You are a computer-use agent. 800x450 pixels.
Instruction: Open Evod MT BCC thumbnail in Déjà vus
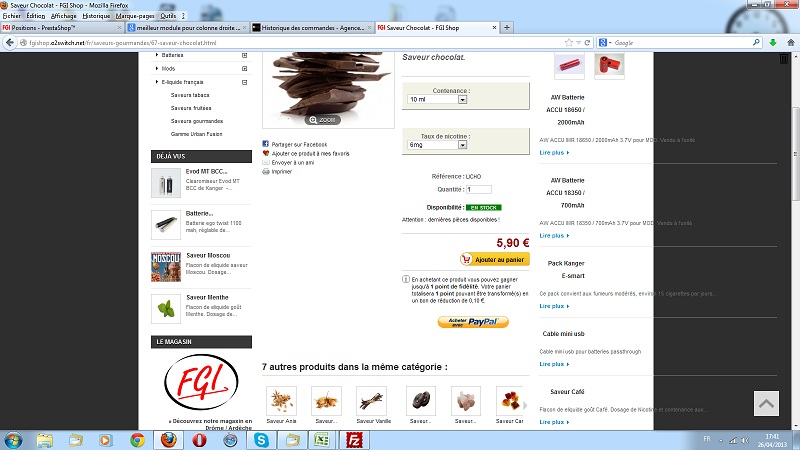coord(166,183)
